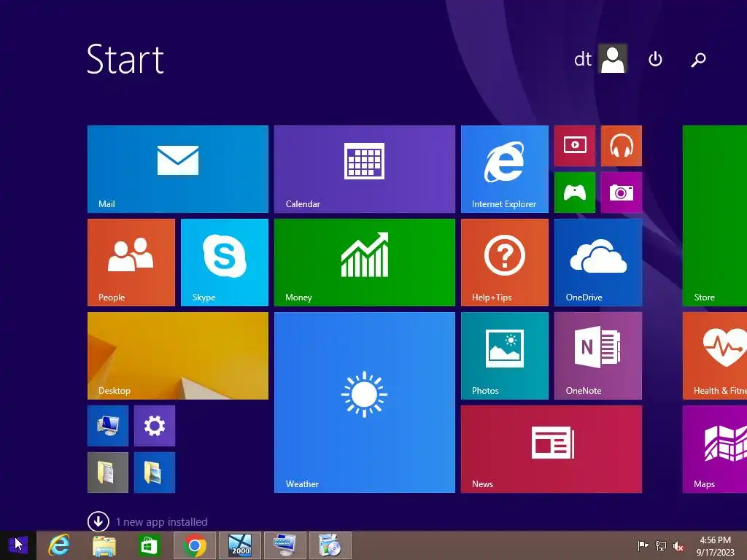Open the News tile
Image resolution: width=747 pixels, height=560 pixels.
(x=551, y=449)
